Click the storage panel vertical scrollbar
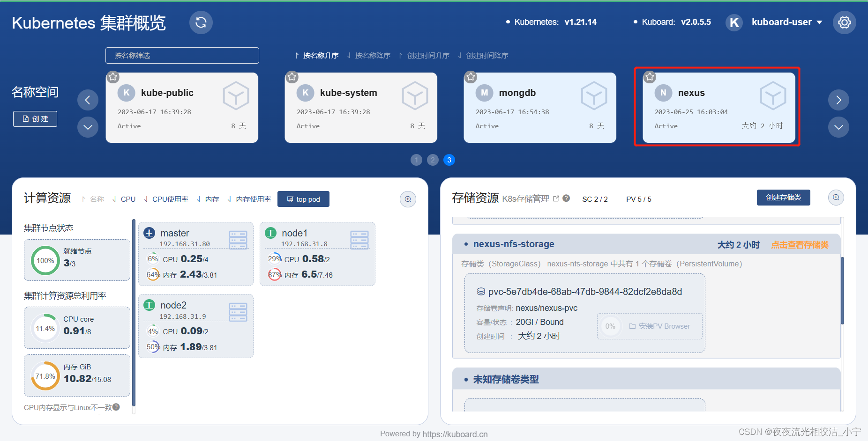The image size is (868, 441). click(842, 290)
